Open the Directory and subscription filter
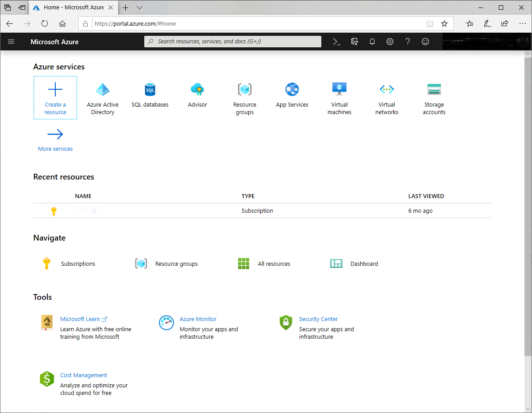 click(x=354, y=42)
